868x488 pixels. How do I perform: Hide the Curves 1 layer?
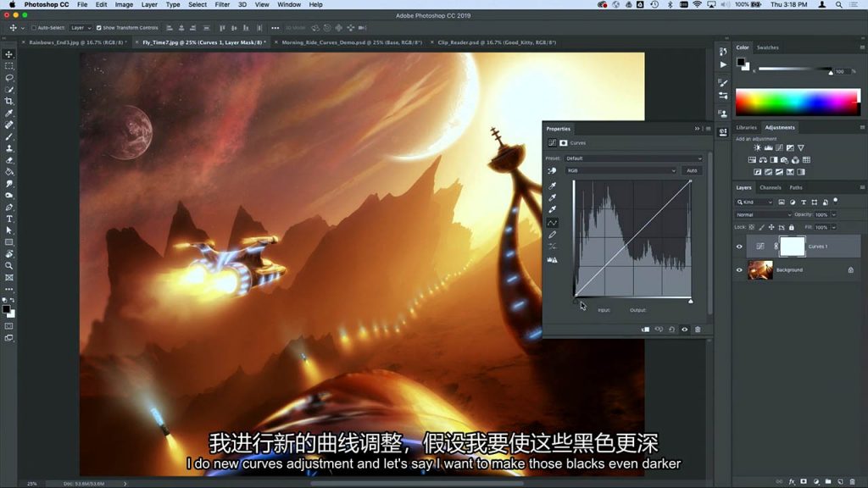tap(739, 247)
